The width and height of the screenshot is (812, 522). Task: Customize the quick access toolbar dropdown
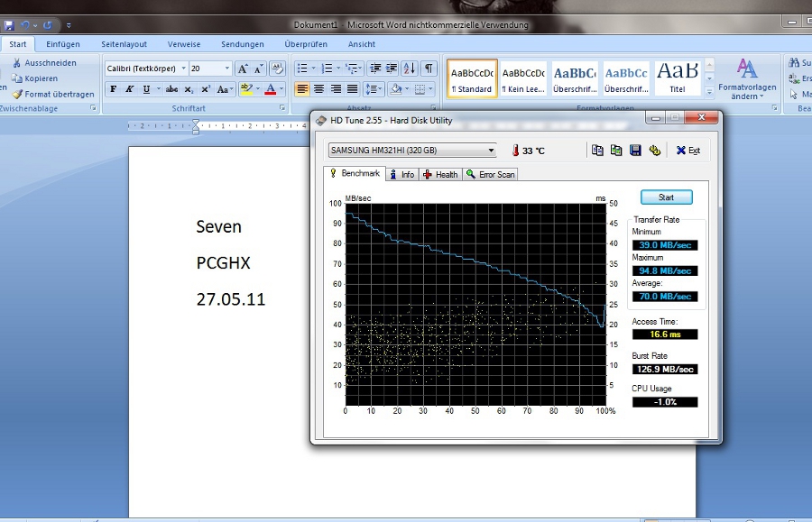tap(69, 25)
